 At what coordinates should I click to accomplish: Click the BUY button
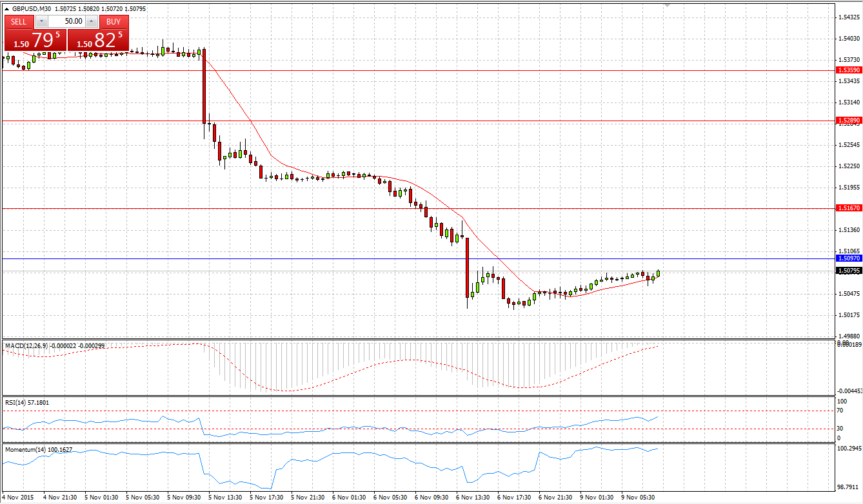click(x=114, y=21)
